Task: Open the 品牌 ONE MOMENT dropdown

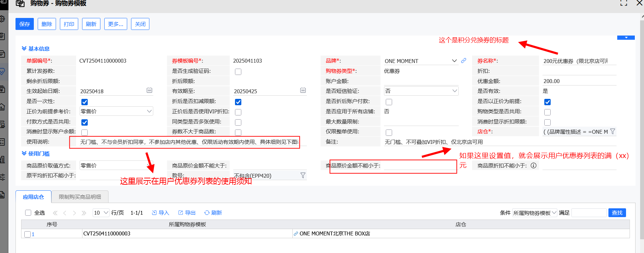Action: click(x=454, y=61)
